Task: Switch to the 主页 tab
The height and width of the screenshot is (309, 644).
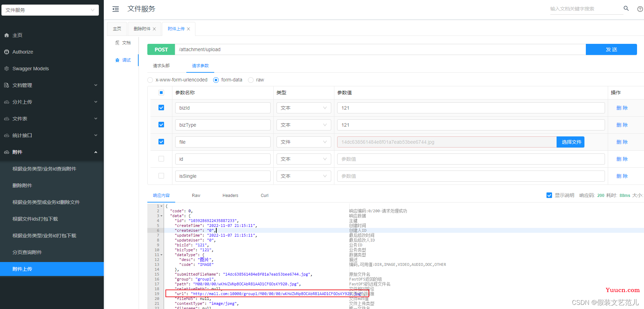Action: coord(117,29)
